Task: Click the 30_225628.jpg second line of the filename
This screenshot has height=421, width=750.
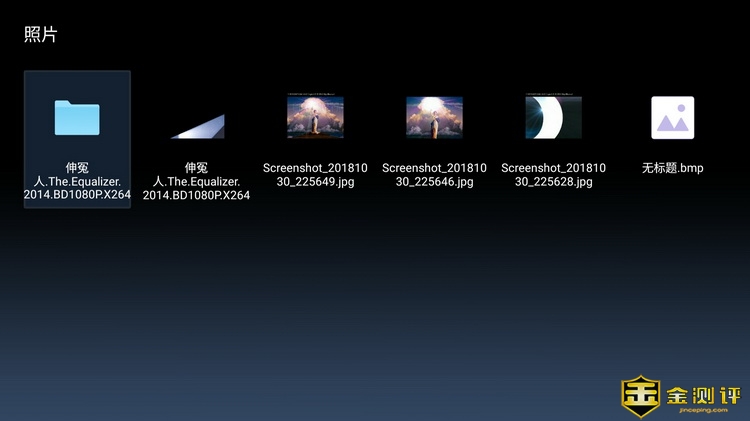Action: click(x=553, y=182)
